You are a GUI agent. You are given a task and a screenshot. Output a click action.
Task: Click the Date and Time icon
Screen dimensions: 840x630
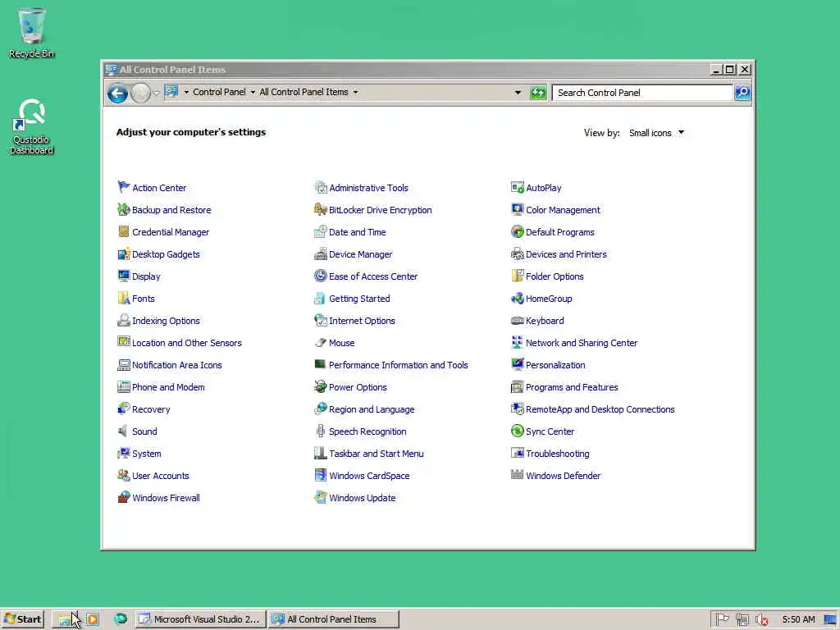click(321, 231)
